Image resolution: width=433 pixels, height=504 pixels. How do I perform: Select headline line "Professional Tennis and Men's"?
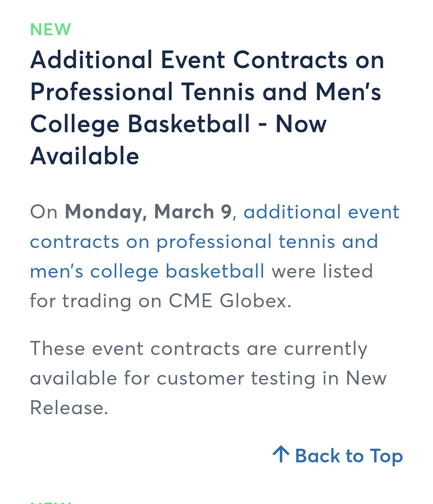click(x=205, y=92)
